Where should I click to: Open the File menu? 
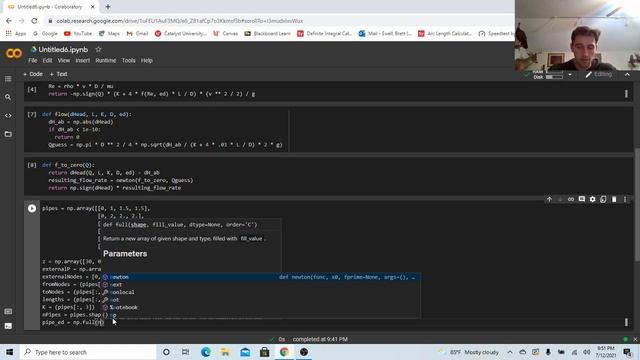click(33, 60)
